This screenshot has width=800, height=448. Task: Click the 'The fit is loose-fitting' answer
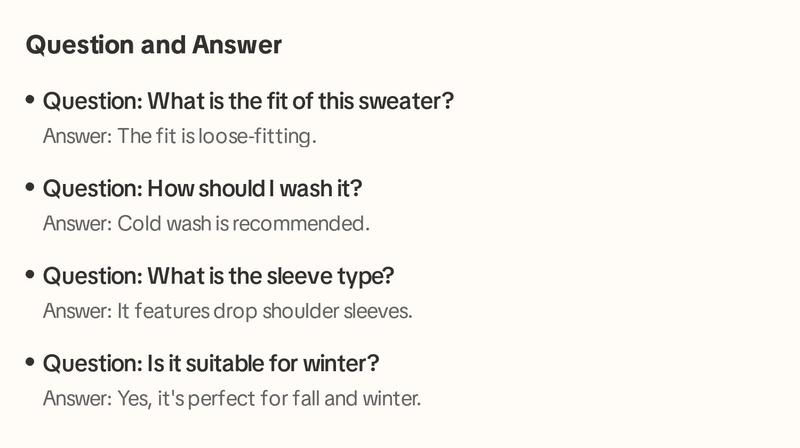click(180, 136)
